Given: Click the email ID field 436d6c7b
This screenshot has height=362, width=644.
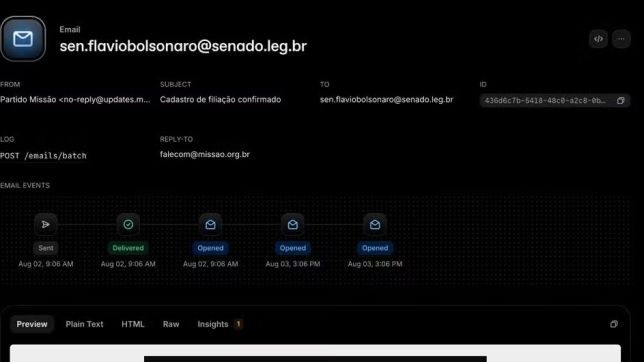Looking at the screenshot, I should point(554,101).
